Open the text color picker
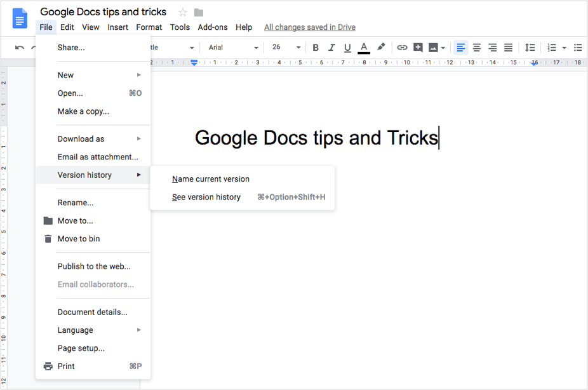This screenshot has height=390, width=588. 364,48
